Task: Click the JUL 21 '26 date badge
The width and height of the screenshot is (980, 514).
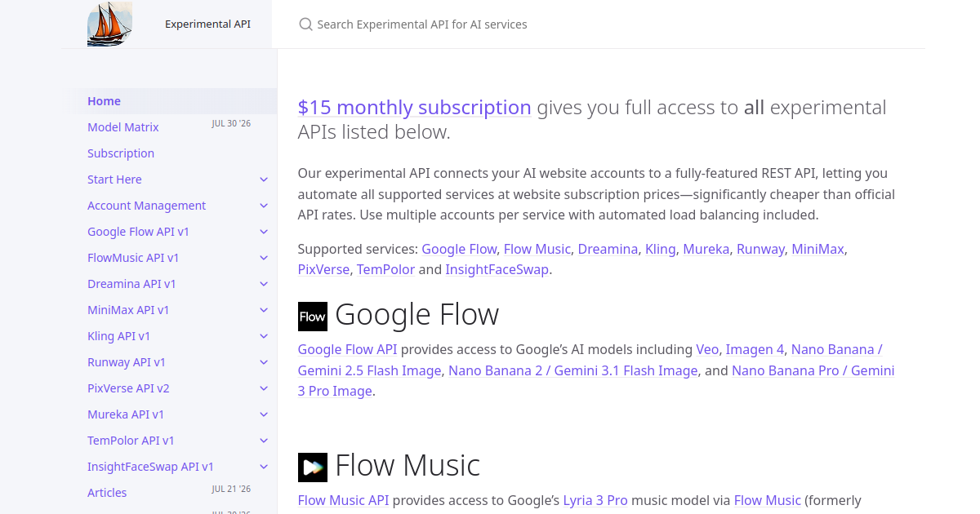Action: pyautogui.click(x=231, y=490)
